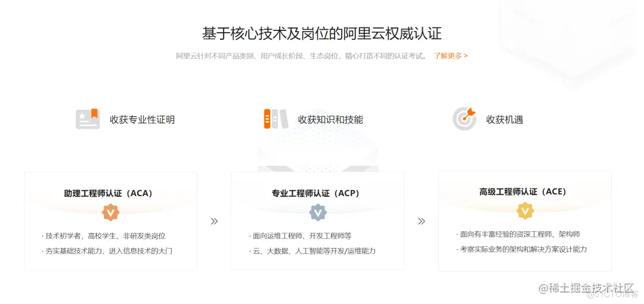Image resolution: width=644 pixels, height=304 pixels.
Task: Select the 收获机遇 heading
Action: click(505, 120)
